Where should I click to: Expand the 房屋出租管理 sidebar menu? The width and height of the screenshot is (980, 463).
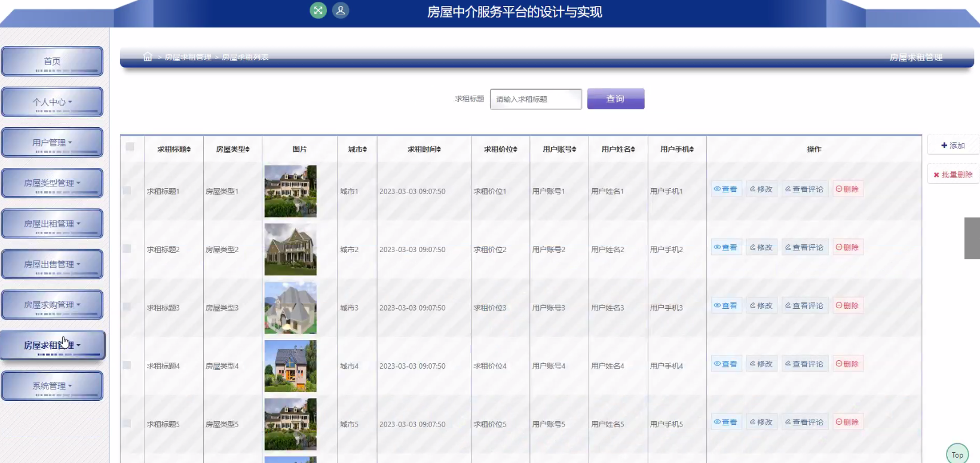coord(52,224)
